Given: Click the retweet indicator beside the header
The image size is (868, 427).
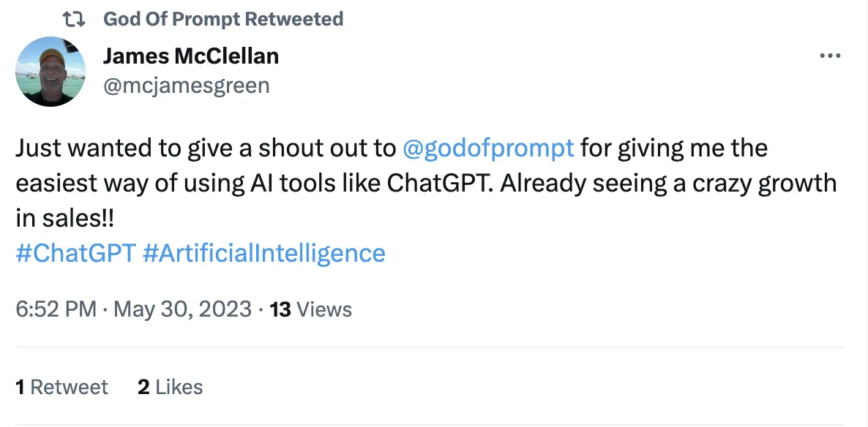Looking at the screenshot, I should (75, 19).
